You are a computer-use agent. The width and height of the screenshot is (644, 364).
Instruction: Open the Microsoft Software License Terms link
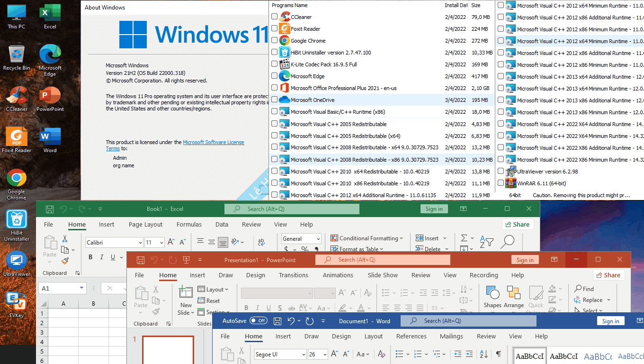tap(214, 142)
